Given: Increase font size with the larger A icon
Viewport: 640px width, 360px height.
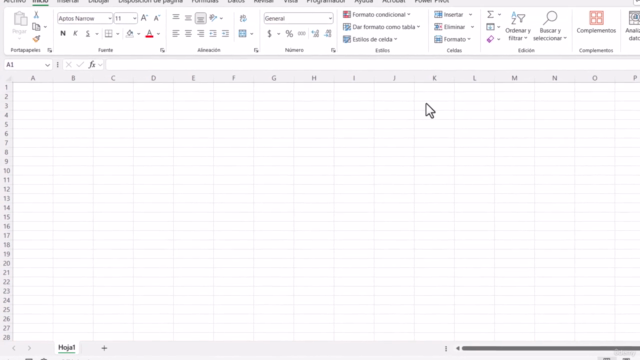Looking at the screenshot, I should pyautogui.click(x=144, y=18).
